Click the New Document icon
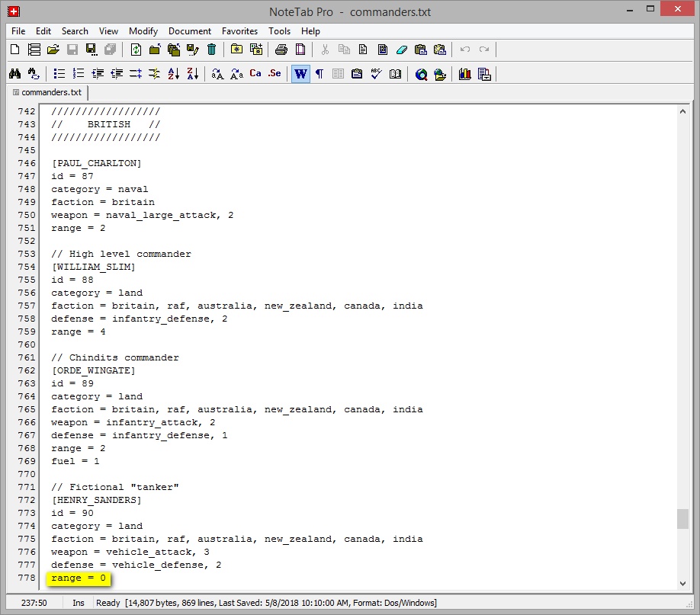Image resolution: width=700 pixels, height=615 pixels. tap(15, 50)
